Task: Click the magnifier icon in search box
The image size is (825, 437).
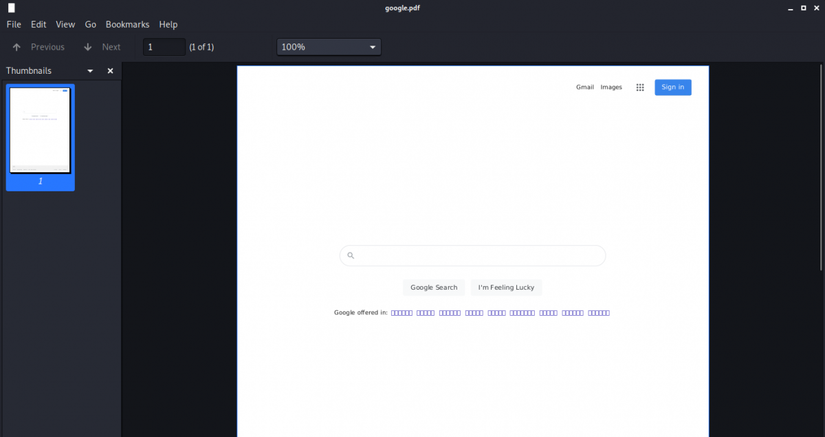Action: pos(350,256)
